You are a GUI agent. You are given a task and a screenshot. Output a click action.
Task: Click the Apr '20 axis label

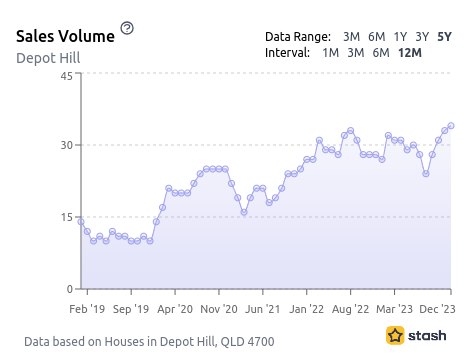[x=175, y=309]
